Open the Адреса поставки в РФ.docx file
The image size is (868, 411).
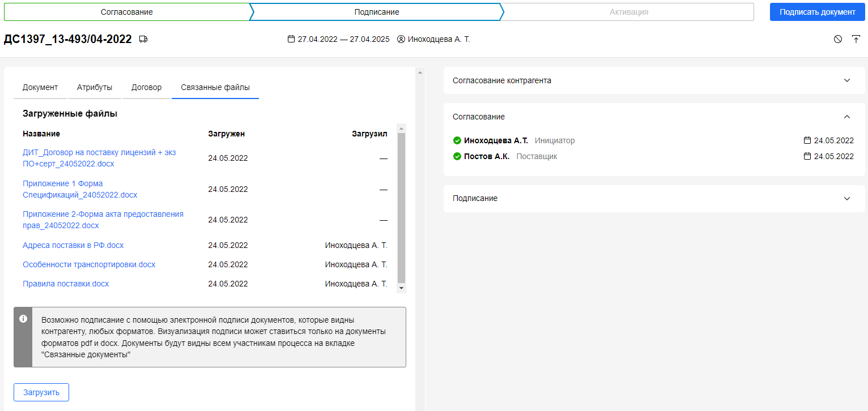click(x=73, y=246)
